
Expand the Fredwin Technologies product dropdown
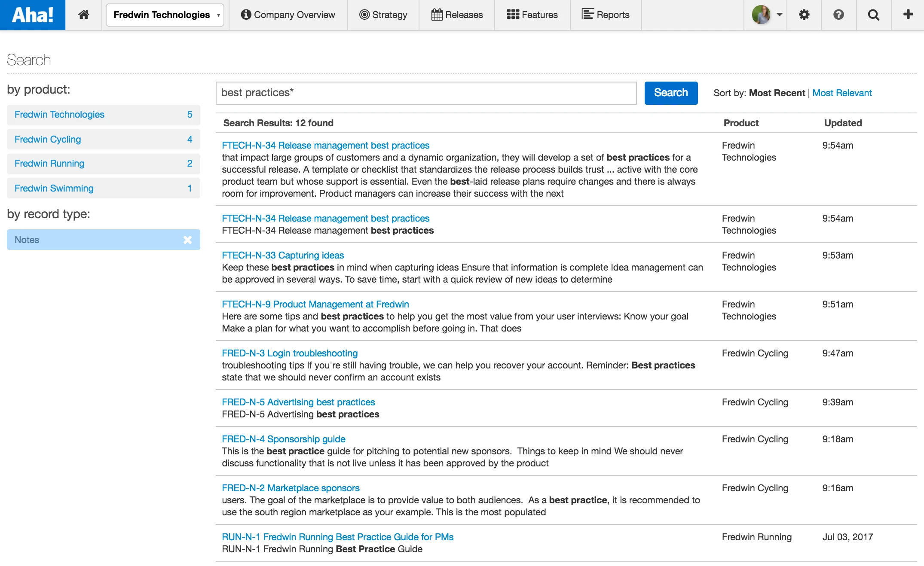165,15
